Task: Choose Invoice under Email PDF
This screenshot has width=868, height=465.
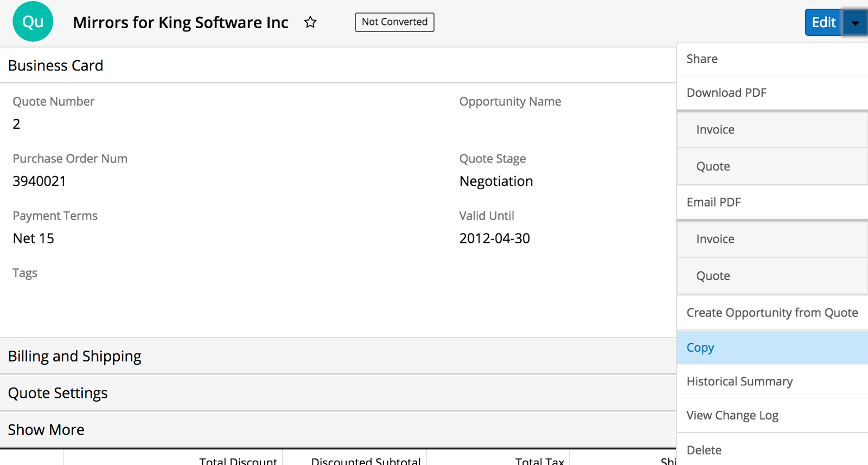Action: coord(715,239)
